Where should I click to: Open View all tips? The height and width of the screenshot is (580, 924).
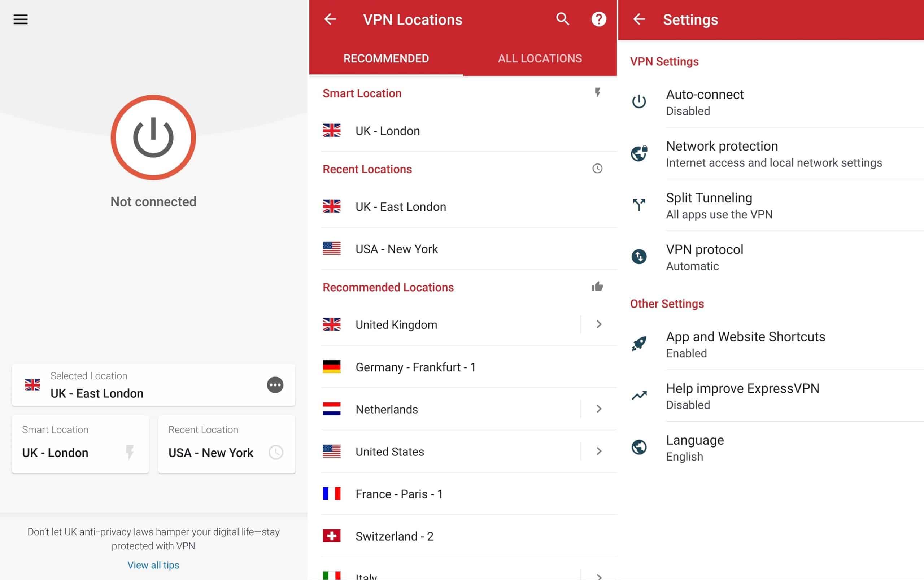153,564
